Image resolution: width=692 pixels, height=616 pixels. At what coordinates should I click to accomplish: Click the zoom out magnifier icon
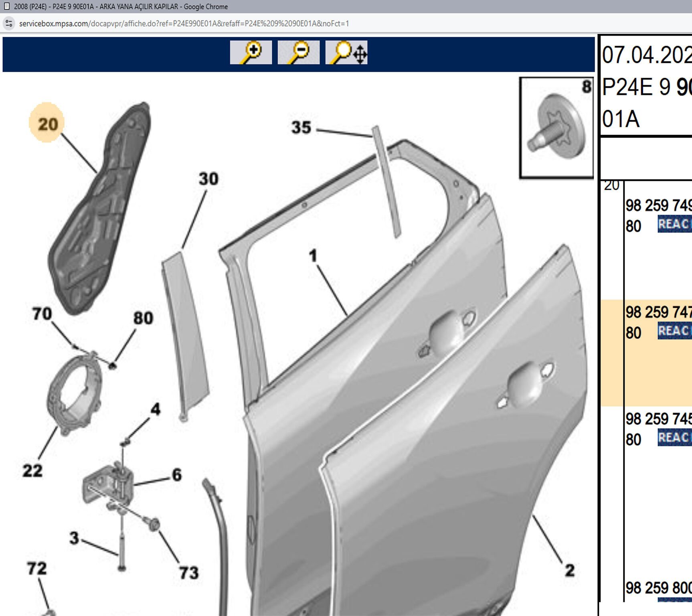pyautogui.click(x=298, y=53)
